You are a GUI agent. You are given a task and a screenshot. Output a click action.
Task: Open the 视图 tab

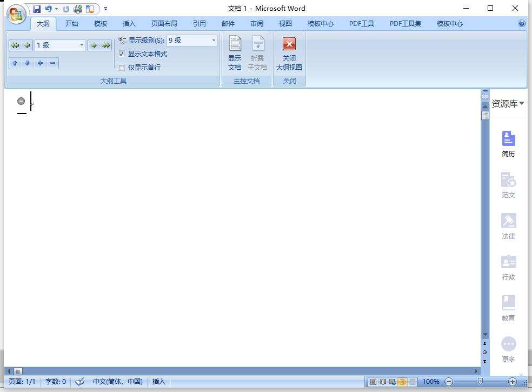(285, 23)
